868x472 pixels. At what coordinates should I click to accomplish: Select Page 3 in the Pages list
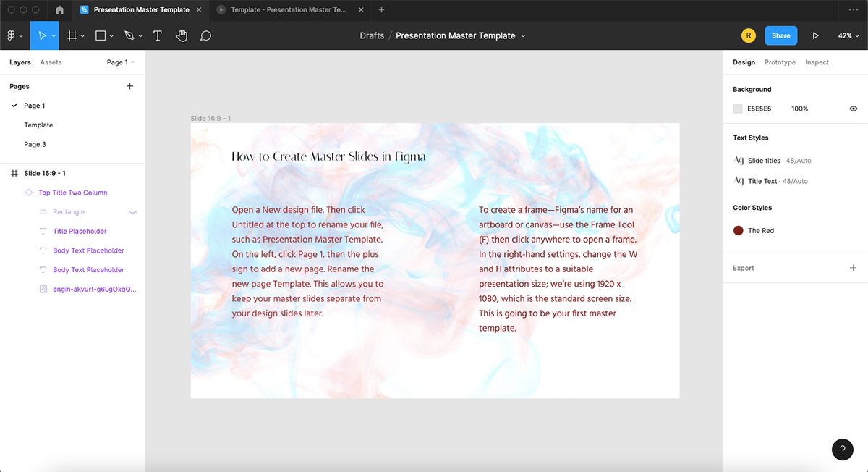(35, 143)
